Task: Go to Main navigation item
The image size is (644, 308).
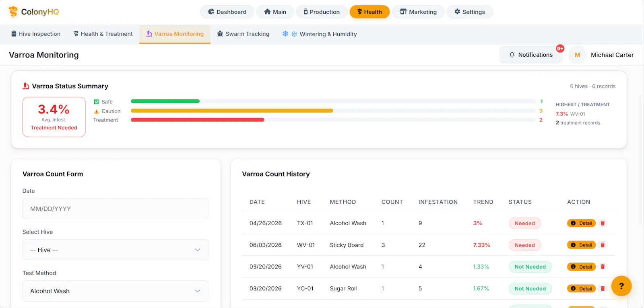Action: (275, 12)
